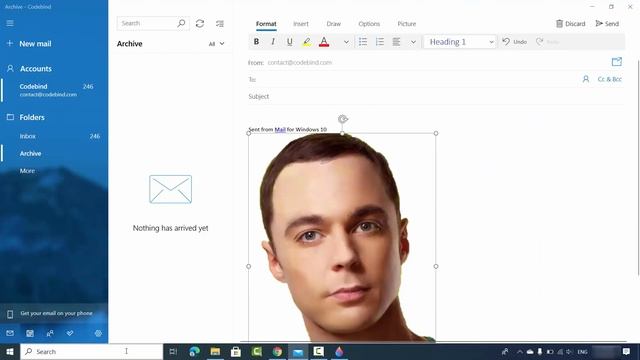Open Google Chrome from taskbar
Screen dimensions: 640x360
(277, 351)
